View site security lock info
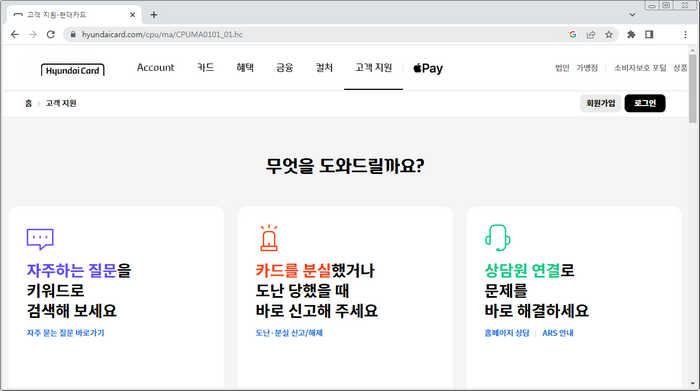The image size is (700, 391). click(73, 34)
